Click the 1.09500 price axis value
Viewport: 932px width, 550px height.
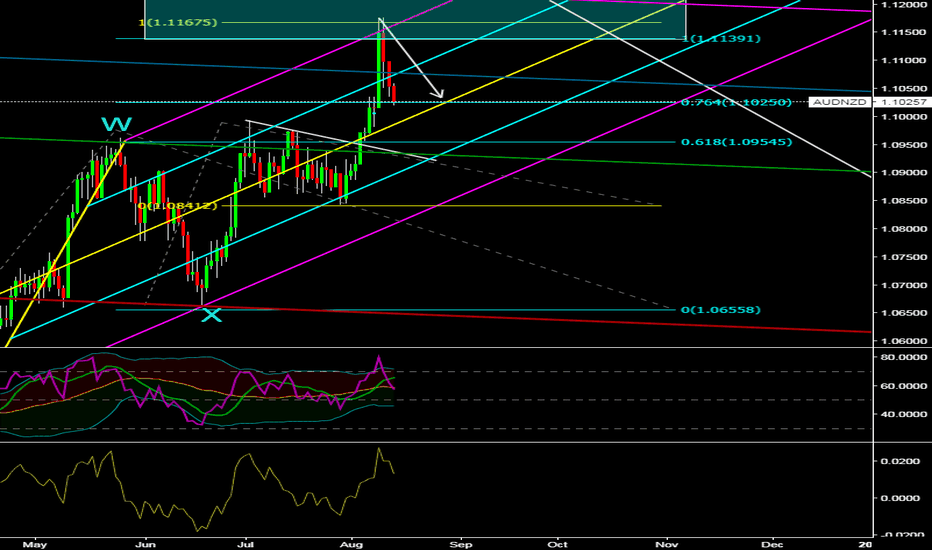(904, 145)
